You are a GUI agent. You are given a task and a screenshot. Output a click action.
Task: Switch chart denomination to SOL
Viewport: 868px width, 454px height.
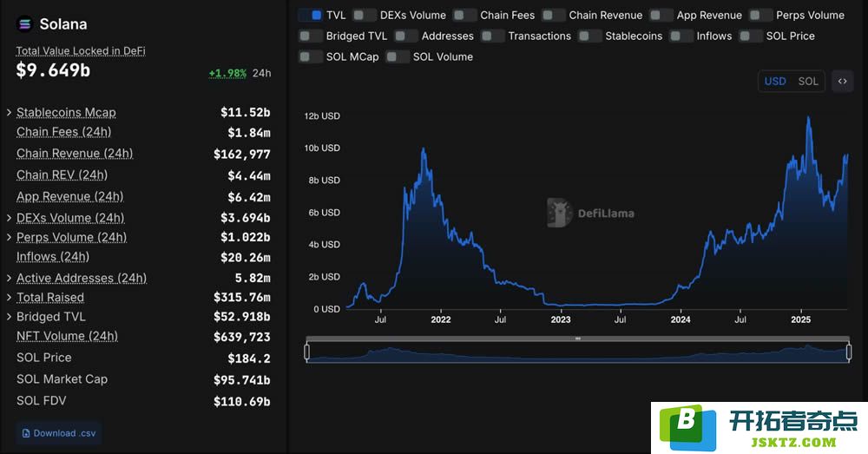(x=807, y=82)
